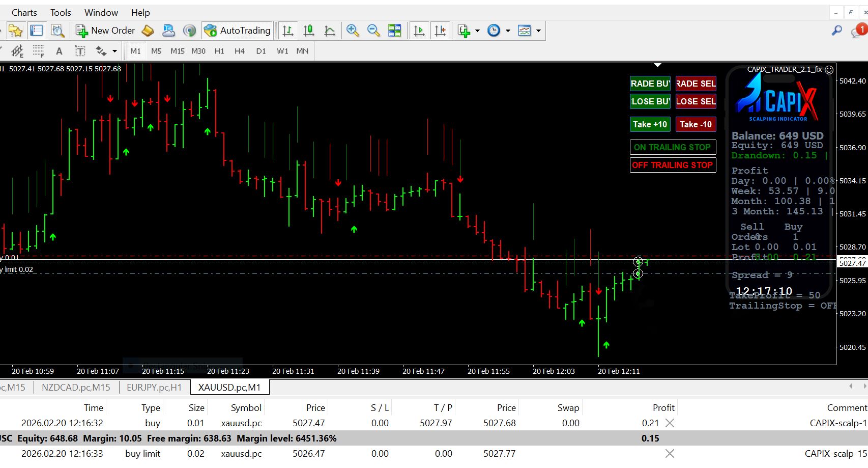Zoom out on the chart
Viewport: 868px width, 468px height.
373,31
